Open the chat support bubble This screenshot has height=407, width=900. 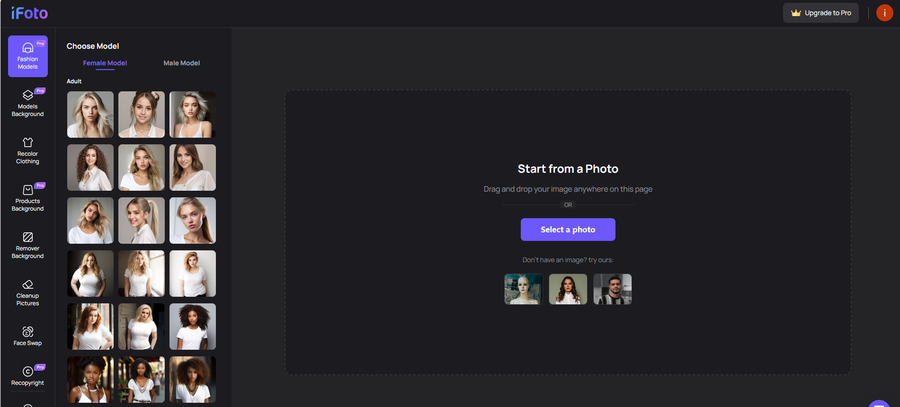879,403
